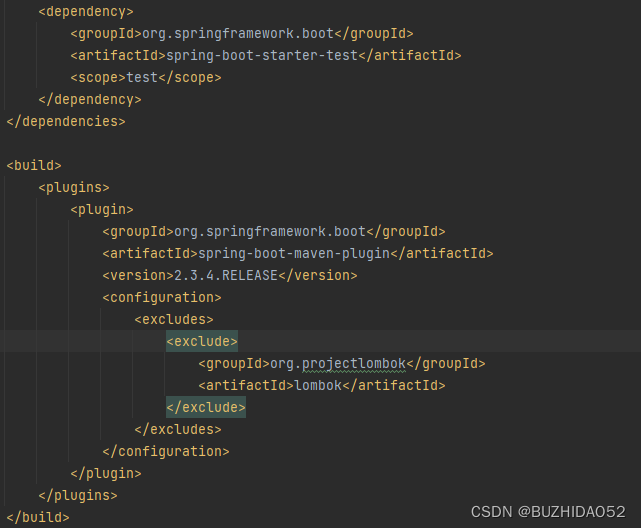This screenshot has width=641, height=528.
Task: Click the opening <dependency> tag
Action: point(86,11)
